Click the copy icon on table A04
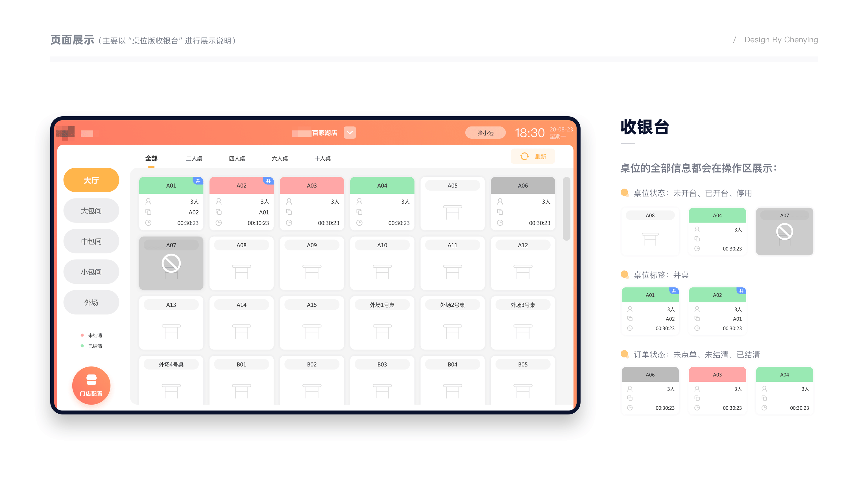The image size is (868, 489). [x=359, y=212]
